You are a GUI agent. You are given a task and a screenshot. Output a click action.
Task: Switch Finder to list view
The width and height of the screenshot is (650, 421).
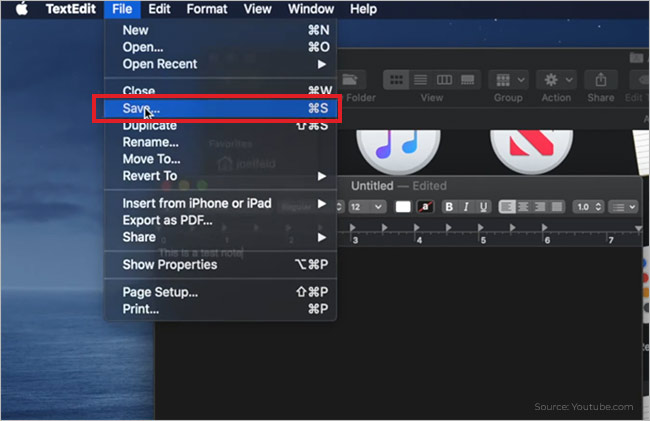pos(420,80)
